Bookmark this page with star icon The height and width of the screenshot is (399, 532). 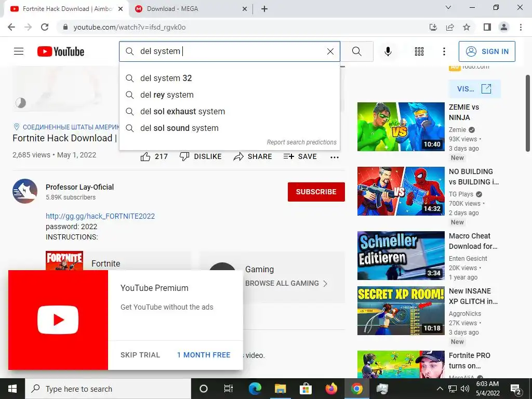point(467,27)
